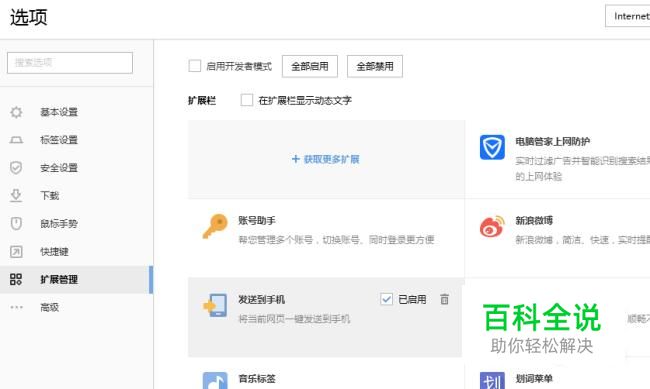Click the 电脑管家上网防护 shield icon
Screen dimensions: 650x389
[x=492, y=147]
